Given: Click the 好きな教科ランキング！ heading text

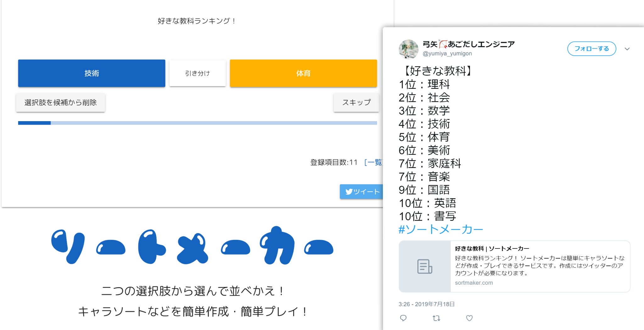Looking at the screenshot, I should (x=197, y=21).
